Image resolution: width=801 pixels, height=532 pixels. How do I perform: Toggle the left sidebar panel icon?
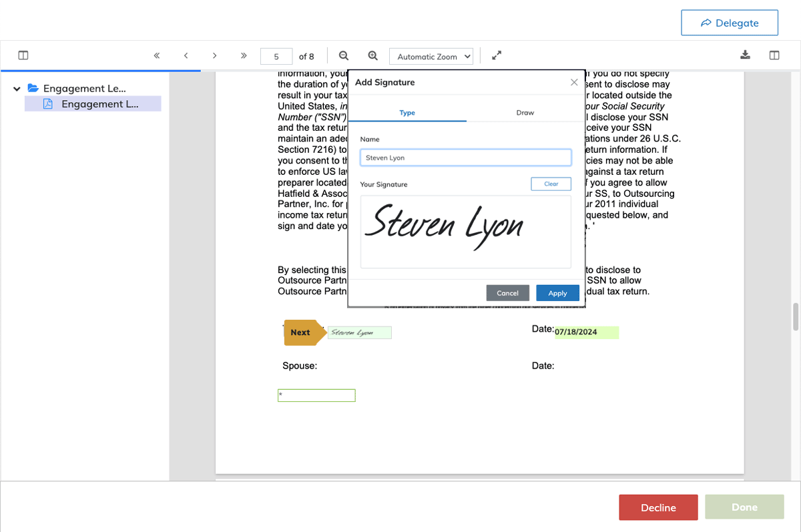(23, 56)
